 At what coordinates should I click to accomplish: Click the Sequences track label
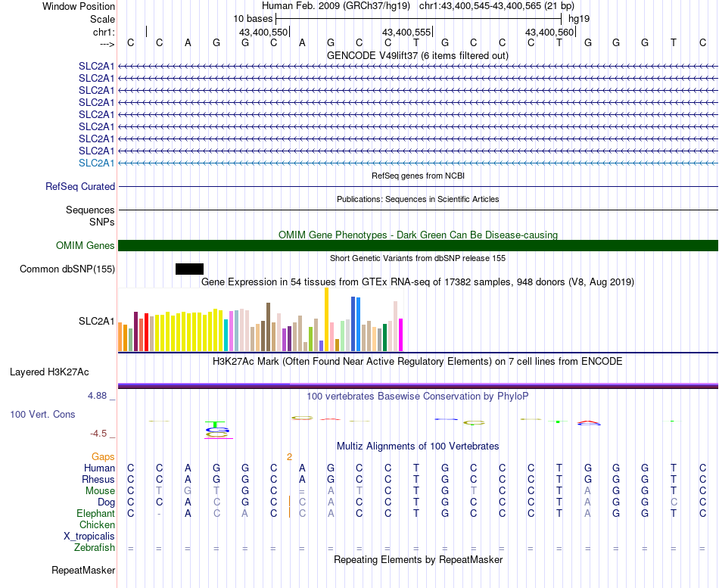click(90, 210)
